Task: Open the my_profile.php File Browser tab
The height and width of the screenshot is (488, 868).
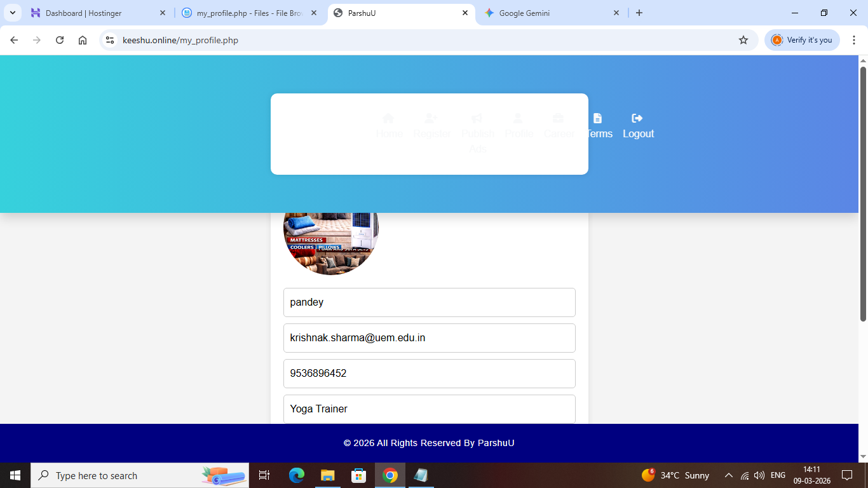Action: pyautogui.click(x=248, y=13)
